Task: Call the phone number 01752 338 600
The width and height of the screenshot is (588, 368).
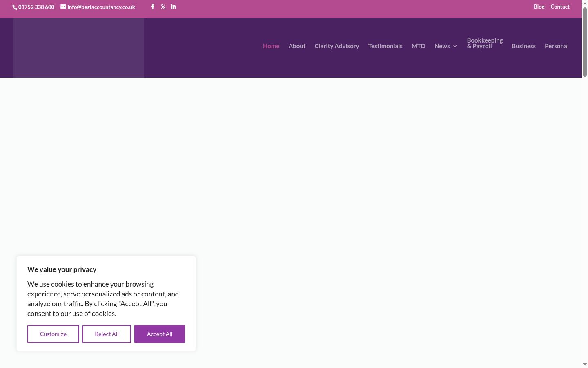Action: click(x=33, y=7)
